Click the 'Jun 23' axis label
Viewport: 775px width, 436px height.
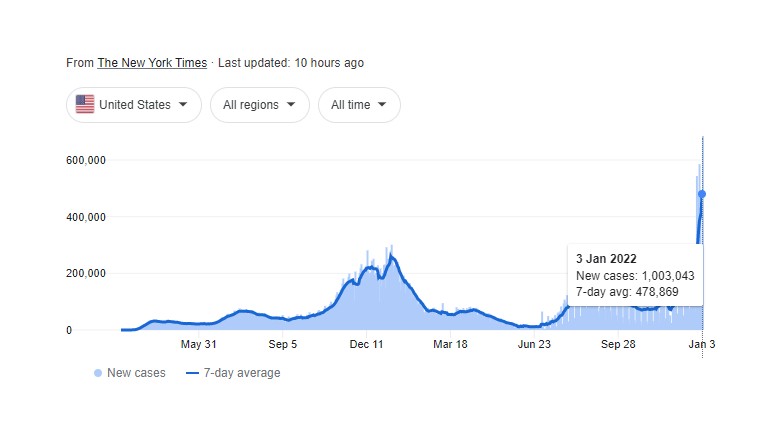coord(534,344)
